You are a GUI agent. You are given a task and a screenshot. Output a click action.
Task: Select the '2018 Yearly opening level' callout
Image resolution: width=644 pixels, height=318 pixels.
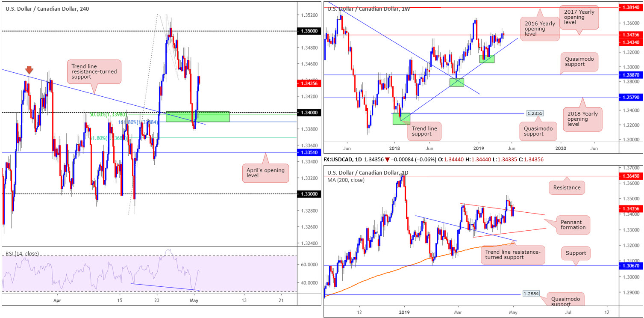pos(582,119)
